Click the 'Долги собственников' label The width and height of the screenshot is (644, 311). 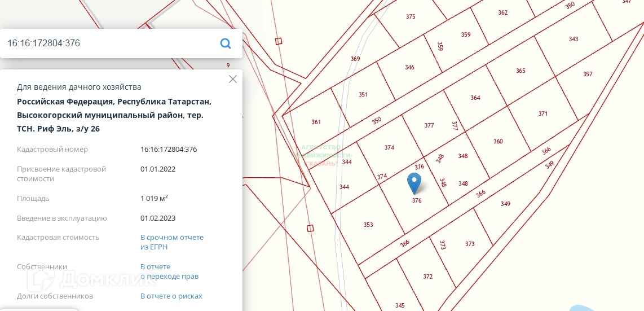tap(55, 296)
